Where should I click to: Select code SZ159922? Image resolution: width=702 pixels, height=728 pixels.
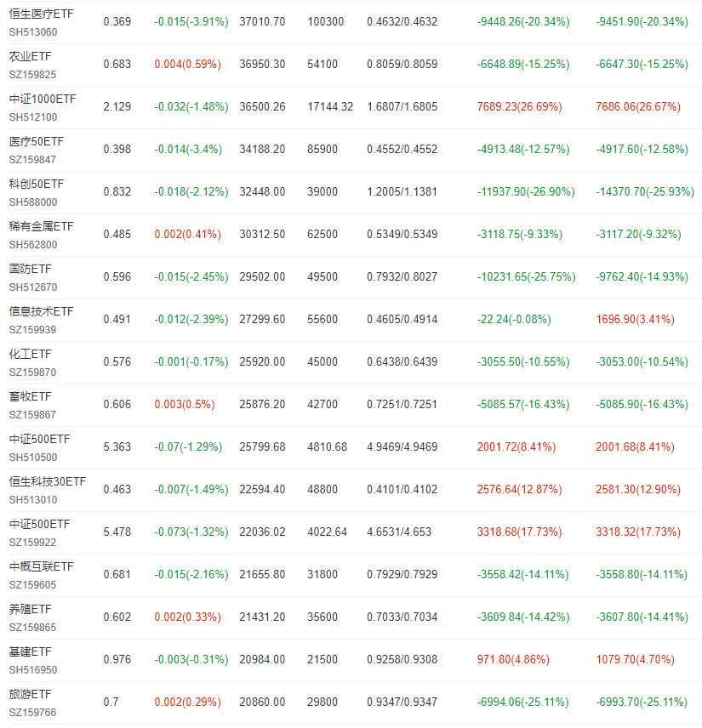pyautogui.click(x=32, y=543)
